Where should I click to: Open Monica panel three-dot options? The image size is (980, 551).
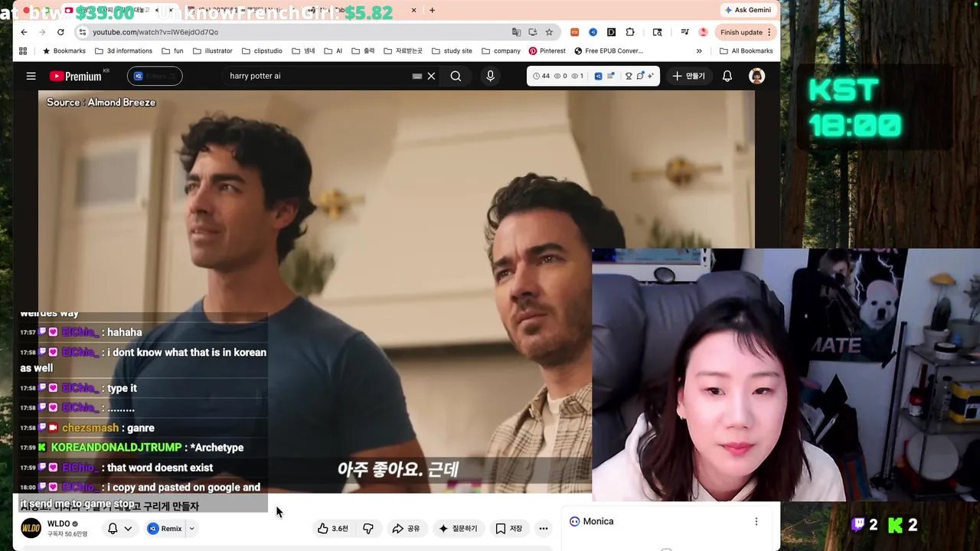(756, 521)
